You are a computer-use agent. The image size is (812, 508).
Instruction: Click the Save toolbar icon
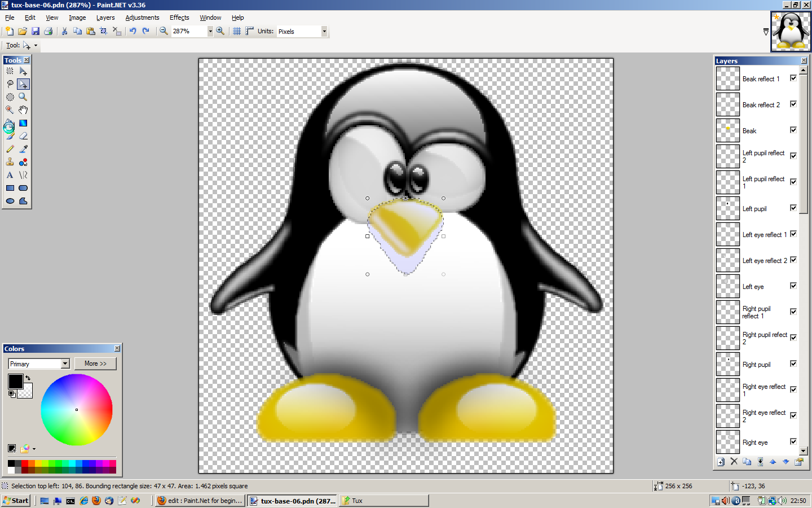pos(36,31)
